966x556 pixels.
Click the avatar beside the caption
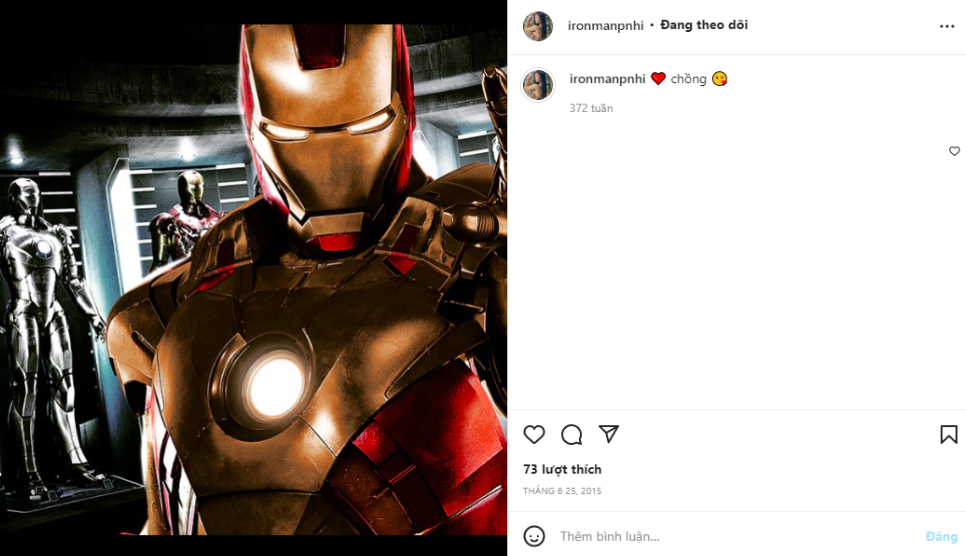pyautogui.click(x=538, y=85)
